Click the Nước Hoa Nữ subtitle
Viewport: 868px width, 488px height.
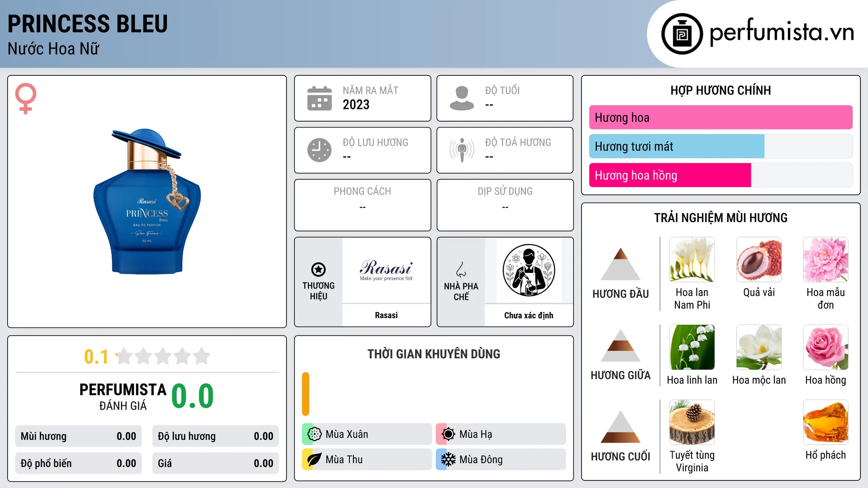(x=53, y=49)
